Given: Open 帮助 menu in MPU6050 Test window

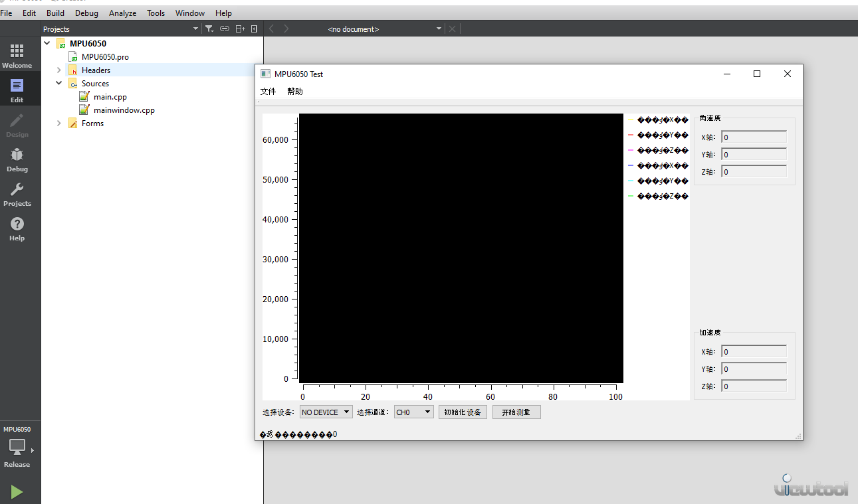Looking at the screenshot, I should pyautogui.click(x=295, y=91).
